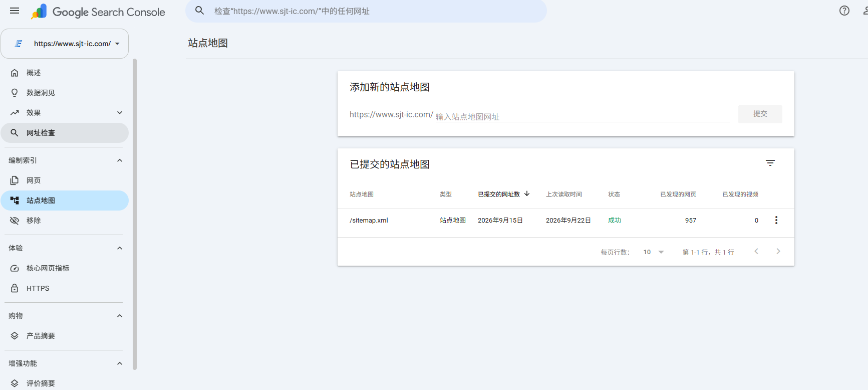Click the 状态 column header
The width and height of the screenshot is (868, 390).
pyautogui.click(x=614, y=194)
